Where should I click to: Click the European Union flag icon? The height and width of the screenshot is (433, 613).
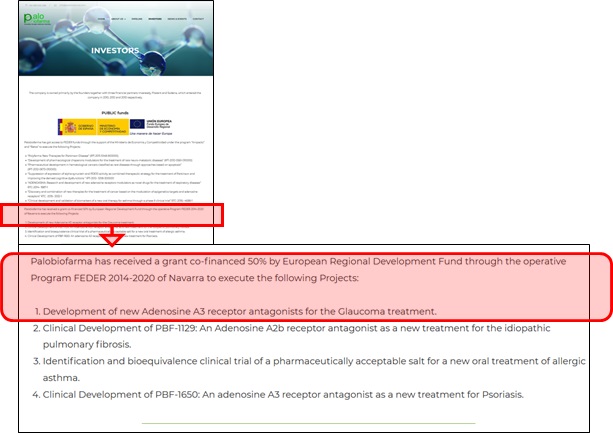click(x=137, y=124)
